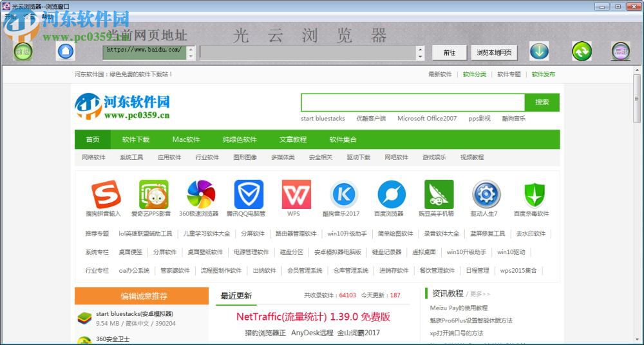644x345 pixels.
Task: Click the browser title bar app icon
Action: [6, 6]
